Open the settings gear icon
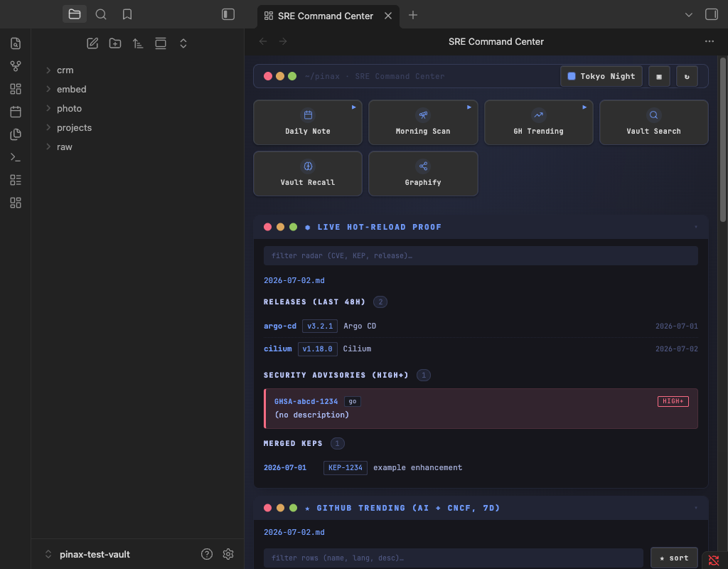728x569 pixels. pyautogui.click(x=228, y=553)
